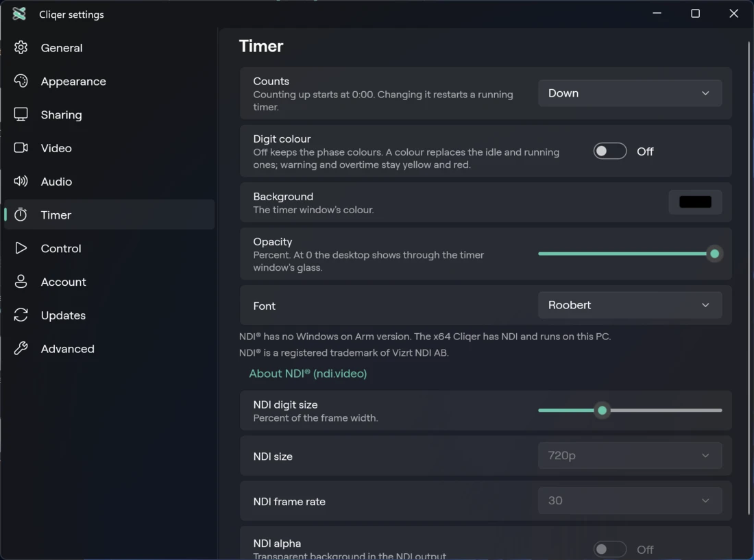Click the Advanced wrench icon

pyautogui.click(x=21, y=348)
